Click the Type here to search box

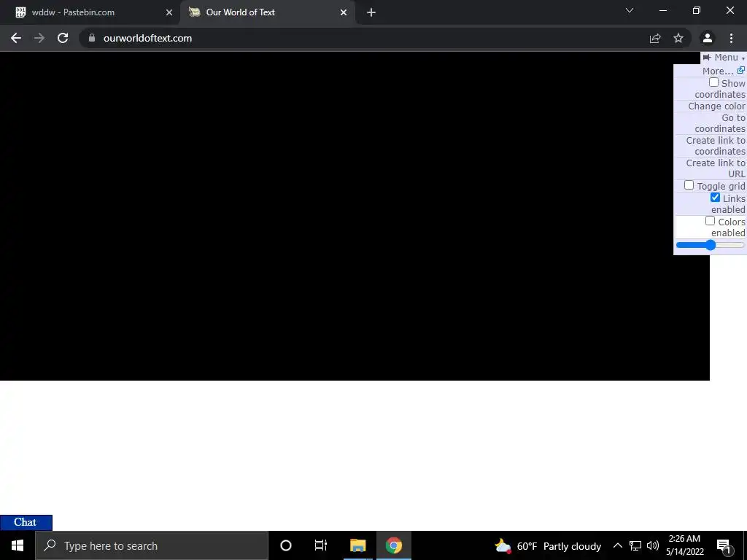(152, 545)
